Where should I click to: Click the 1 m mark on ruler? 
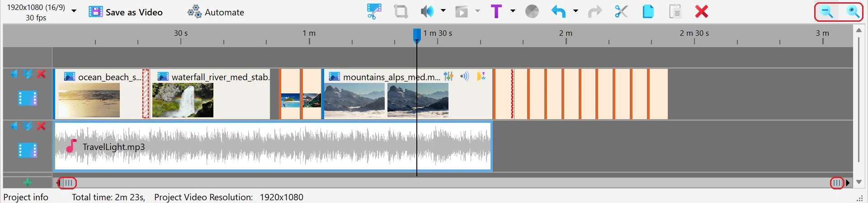(309, 34)
